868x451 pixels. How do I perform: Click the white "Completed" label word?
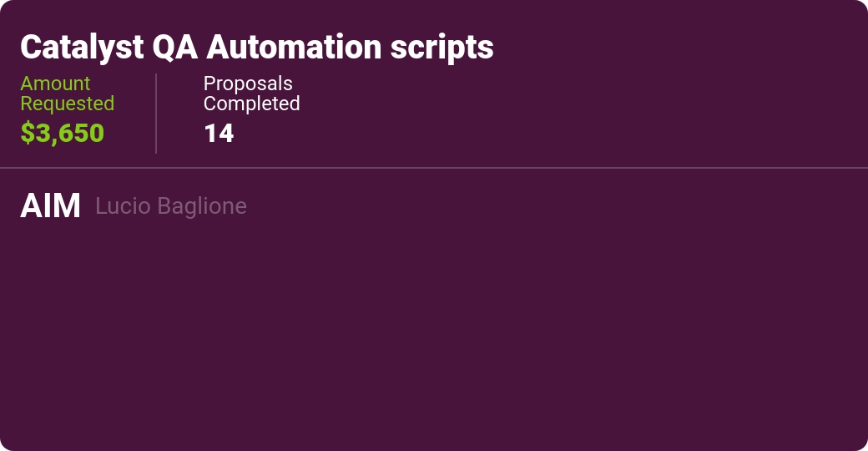251,104
